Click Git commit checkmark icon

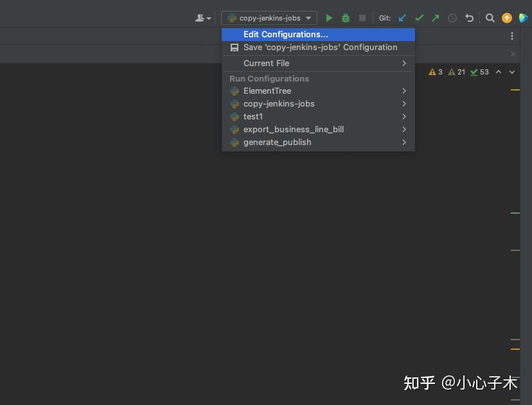pyautogui.click(x=419, y=18)
